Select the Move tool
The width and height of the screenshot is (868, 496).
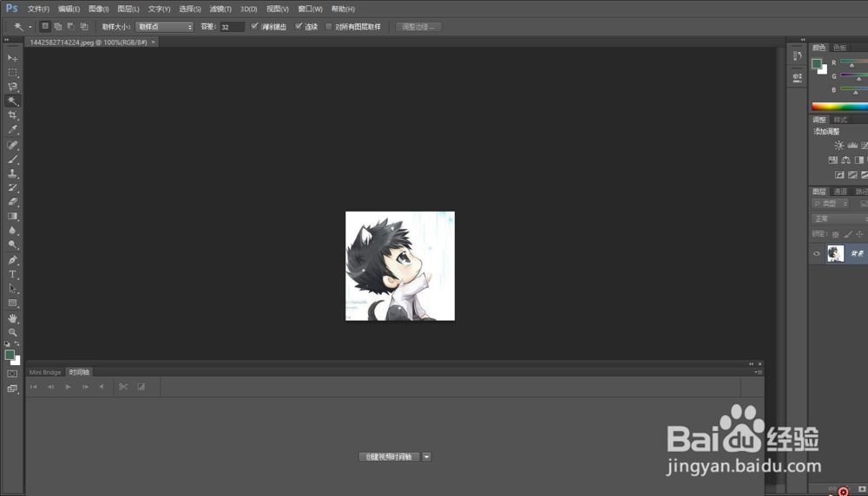[x=12, y=58]
